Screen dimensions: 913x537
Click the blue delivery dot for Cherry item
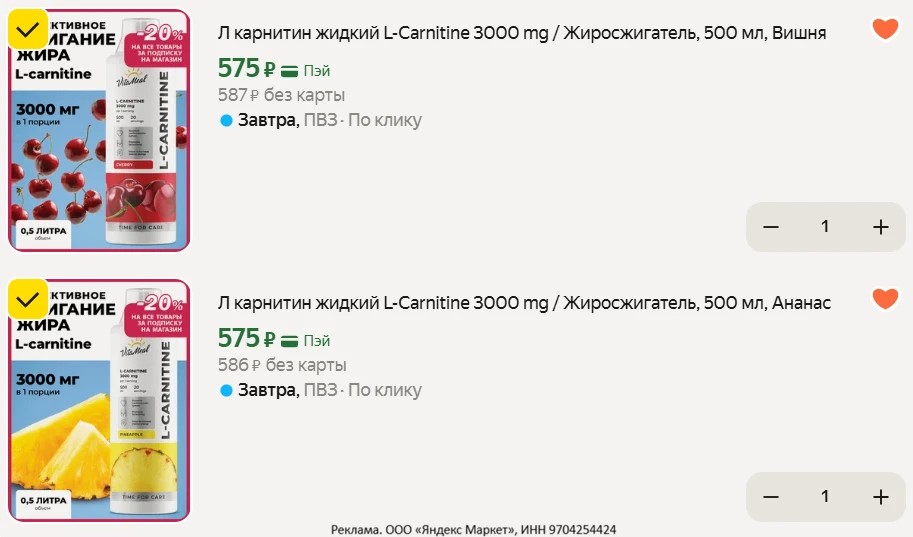226,121
